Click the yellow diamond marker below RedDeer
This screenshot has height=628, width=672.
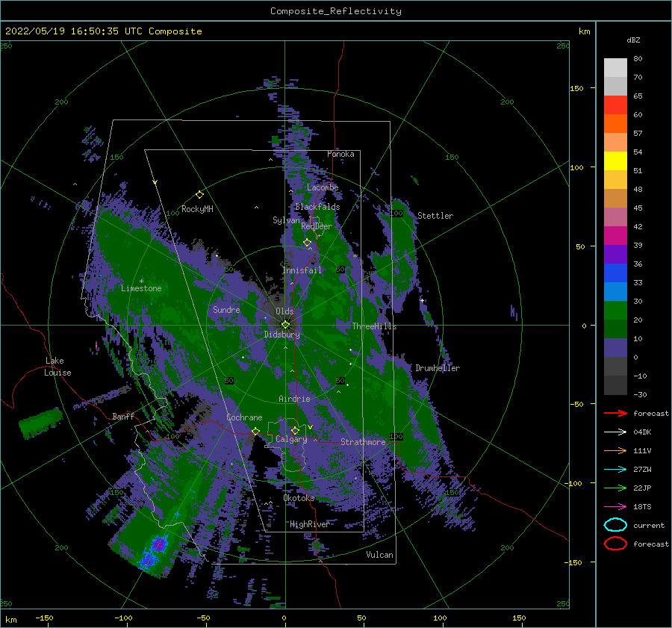[307, 243]
